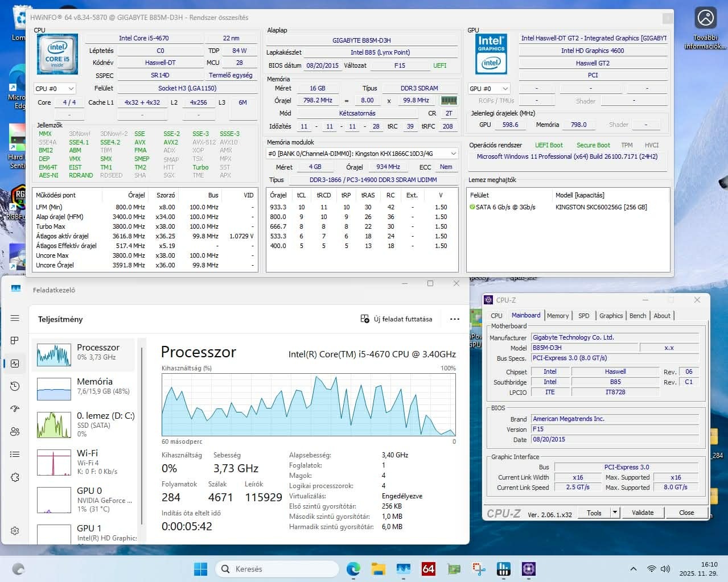Click 'Intel HD Graphics 4600' GPU name field
Viewport: 728px width, 582px height.
pos(593,51)
